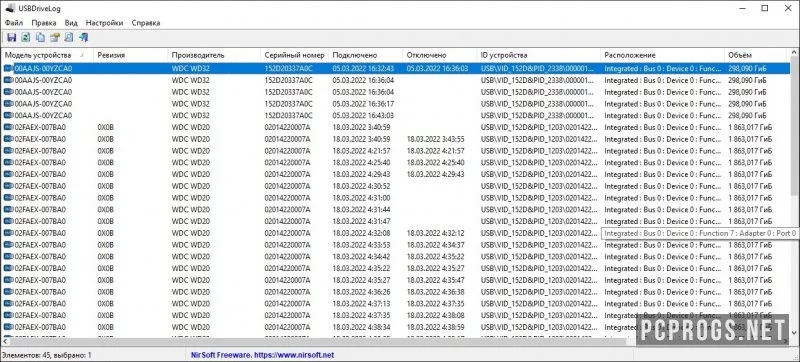This screenshot has width=800, height=362.
Task: Sort by the Ревизия column header
Action: pyautogui.click(x=131, y=55)
